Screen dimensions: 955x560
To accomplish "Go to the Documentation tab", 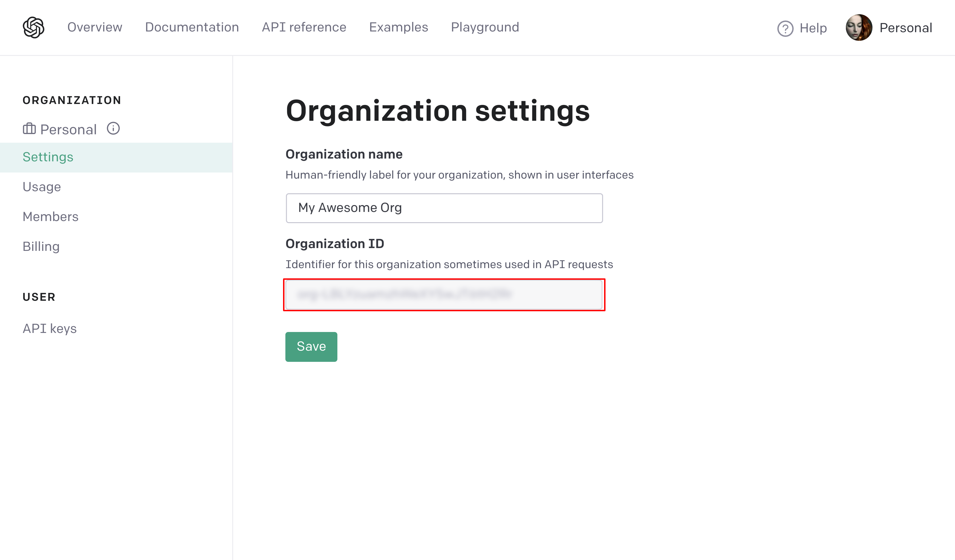I will click(x=192, y=27).
